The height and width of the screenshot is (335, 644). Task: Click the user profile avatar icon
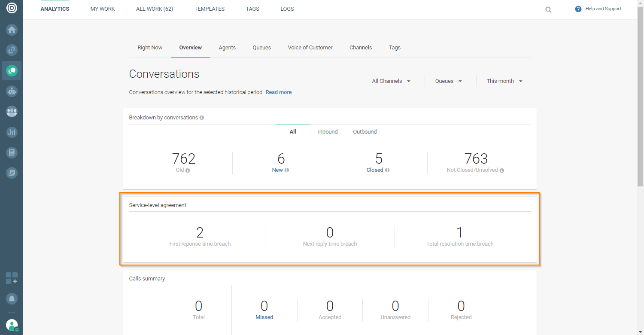[x=12, y=325]
